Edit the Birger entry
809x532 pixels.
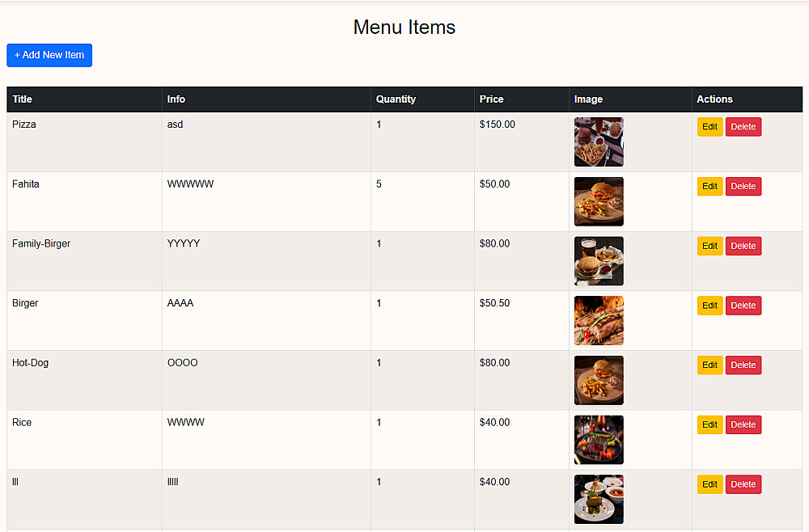[x=709, y=306]
